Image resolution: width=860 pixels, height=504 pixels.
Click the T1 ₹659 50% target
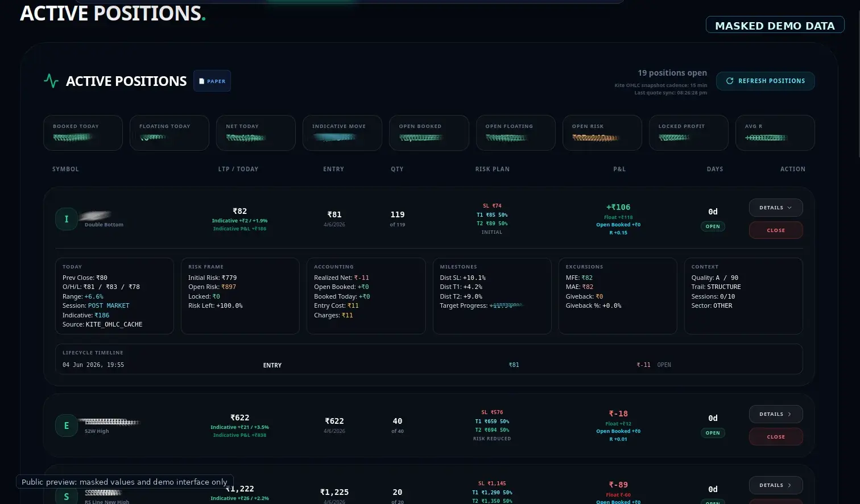point(492,422)
